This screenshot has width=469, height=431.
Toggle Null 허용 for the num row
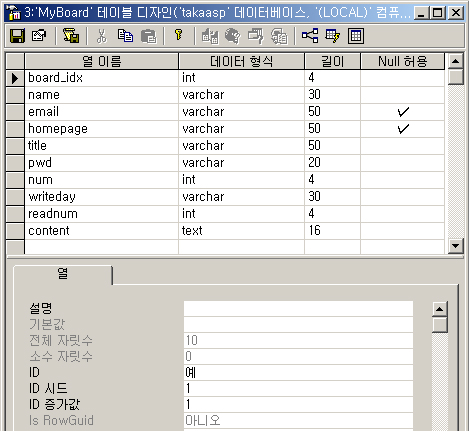(x=402, y=180)
